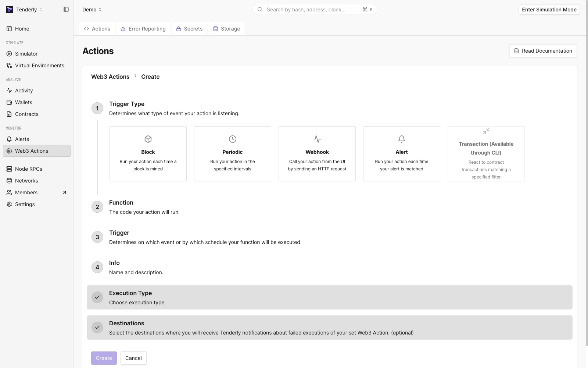Open Node RPCs in sidebar
The image size is (588, 368).
(x=37, y=169)
